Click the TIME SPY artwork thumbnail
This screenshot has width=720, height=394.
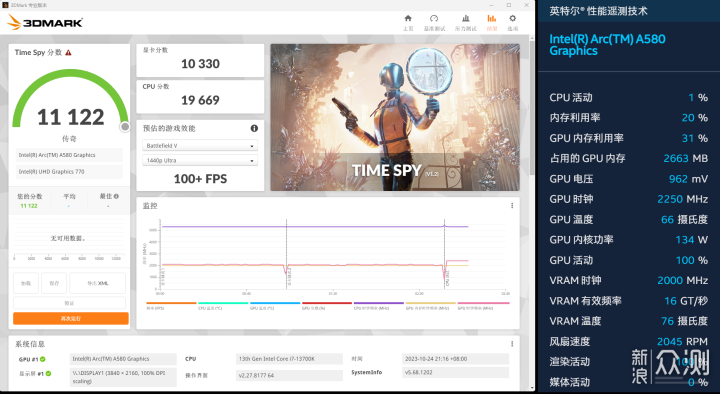[x=395, y=117]
